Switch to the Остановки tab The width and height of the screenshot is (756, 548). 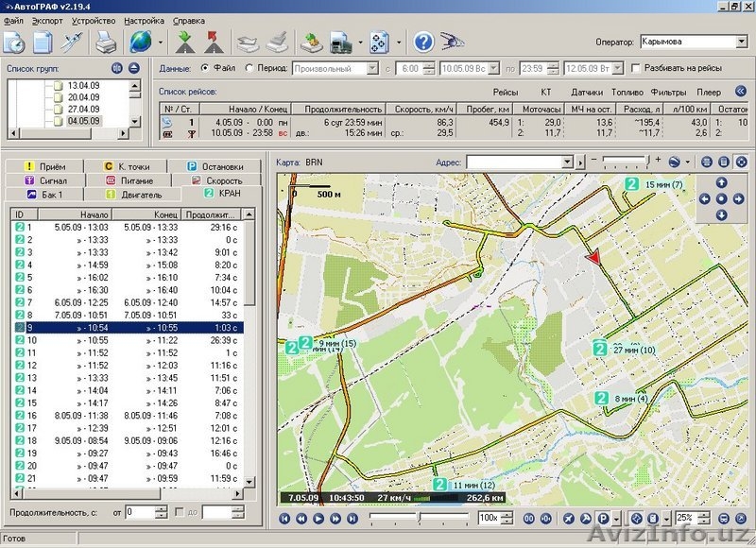pos(215,166)
